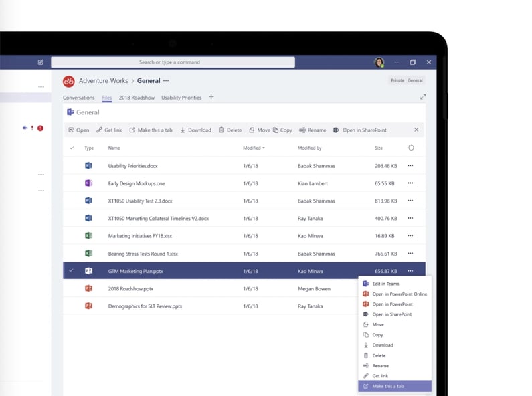Open 2018 Roadshow.pptx file
Viewport: 532px width, 396px height.
(x=130, y=289)
